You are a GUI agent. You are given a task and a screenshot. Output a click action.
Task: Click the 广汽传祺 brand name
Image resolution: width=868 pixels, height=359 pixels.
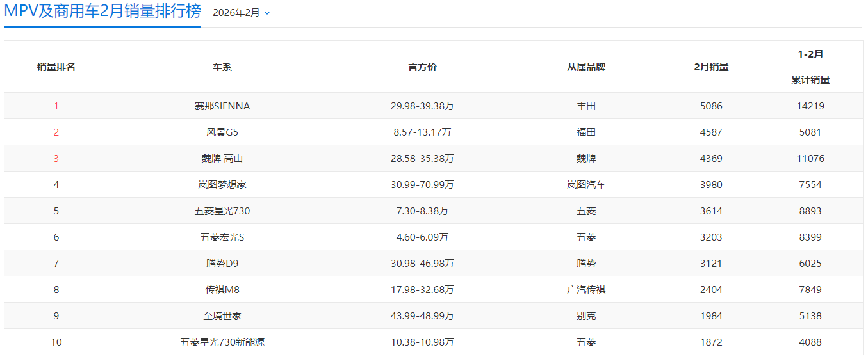coord(586,290)
